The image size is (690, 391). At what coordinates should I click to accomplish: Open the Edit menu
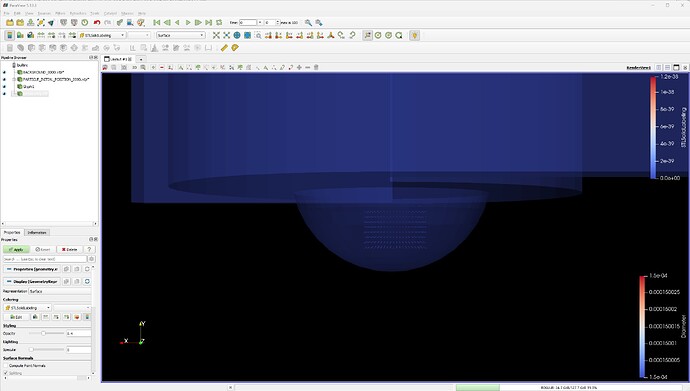[x=17, y=14]
